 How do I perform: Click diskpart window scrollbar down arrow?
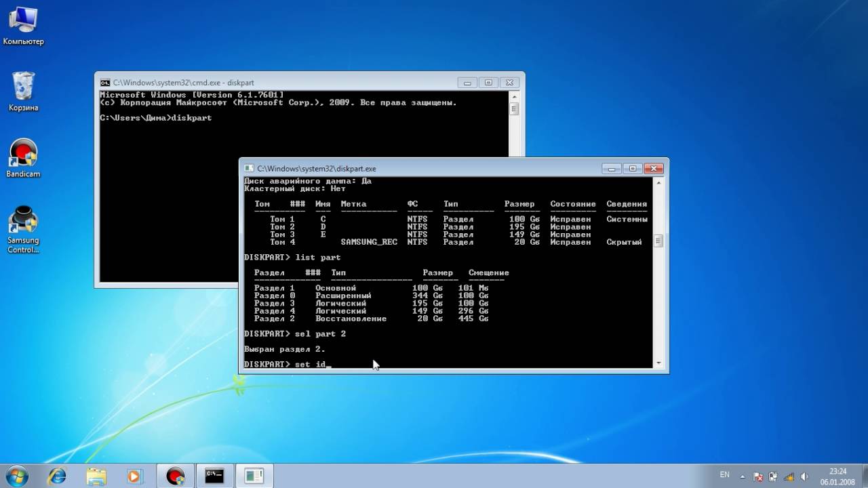[x=658, y=363]
